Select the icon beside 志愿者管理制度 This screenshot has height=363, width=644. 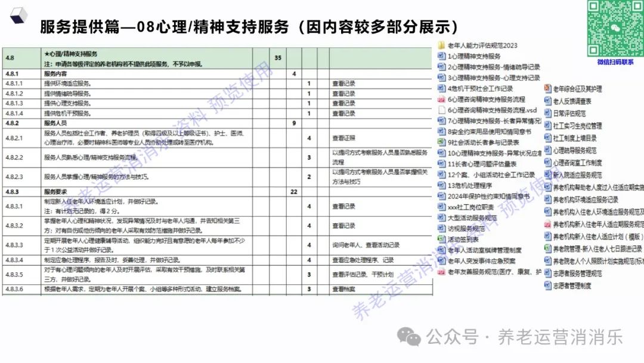(547, 285)
